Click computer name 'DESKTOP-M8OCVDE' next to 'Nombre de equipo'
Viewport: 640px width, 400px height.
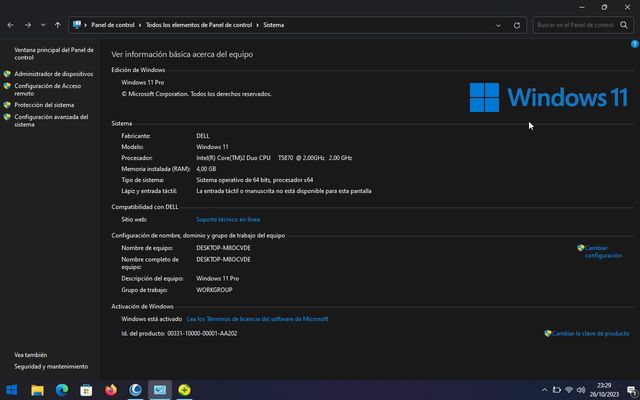[223, 248]
